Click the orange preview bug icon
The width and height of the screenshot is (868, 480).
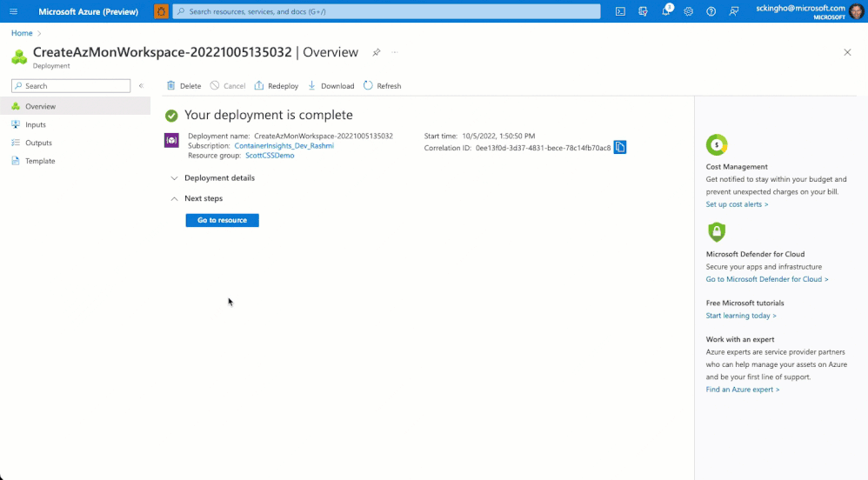coord(161,11)
